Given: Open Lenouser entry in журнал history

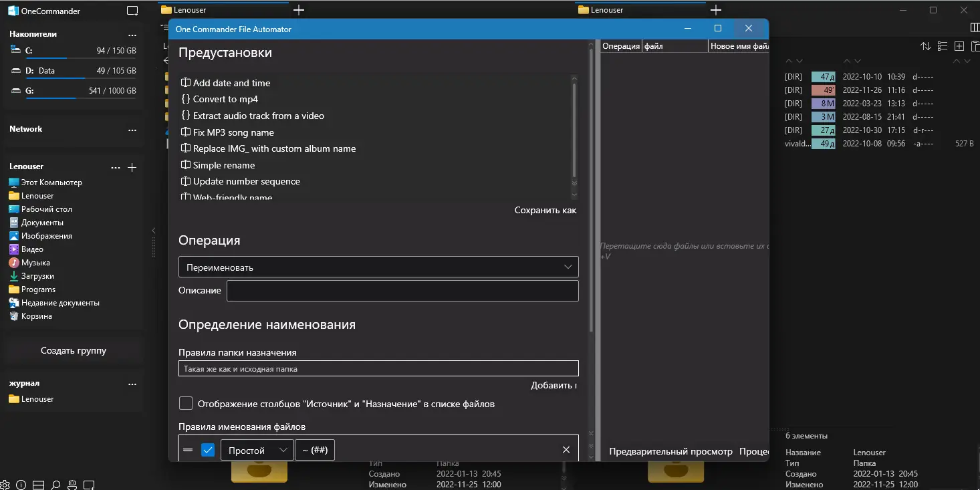Looking at the screenshot, I should coord(37,399).
